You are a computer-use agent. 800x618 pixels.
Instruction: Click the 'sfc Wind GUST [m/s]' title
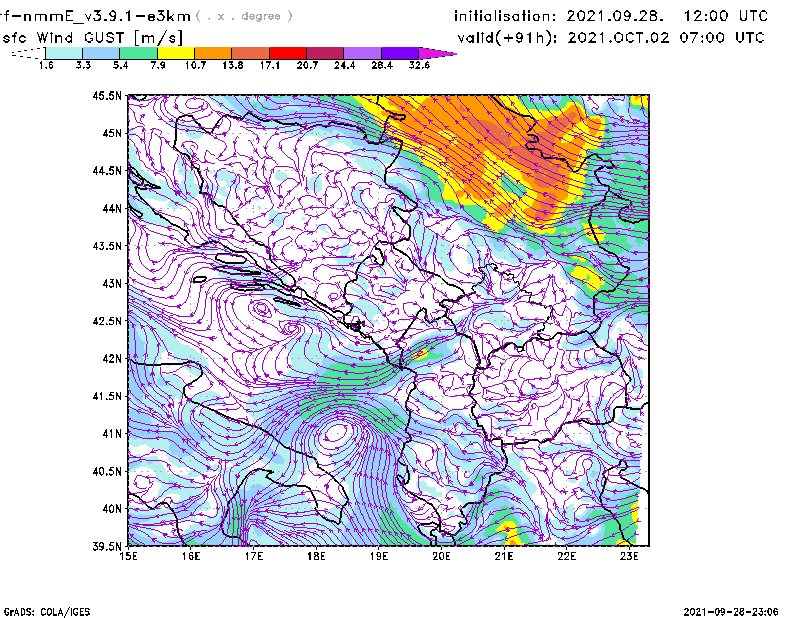(93, 38)
